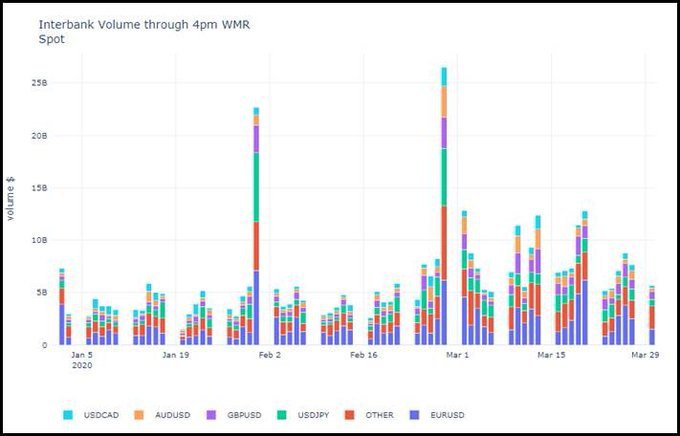This screenshot has width=680, height=436.
Task: Click the OTHER legend color swatch
Action: pos(349,415)
